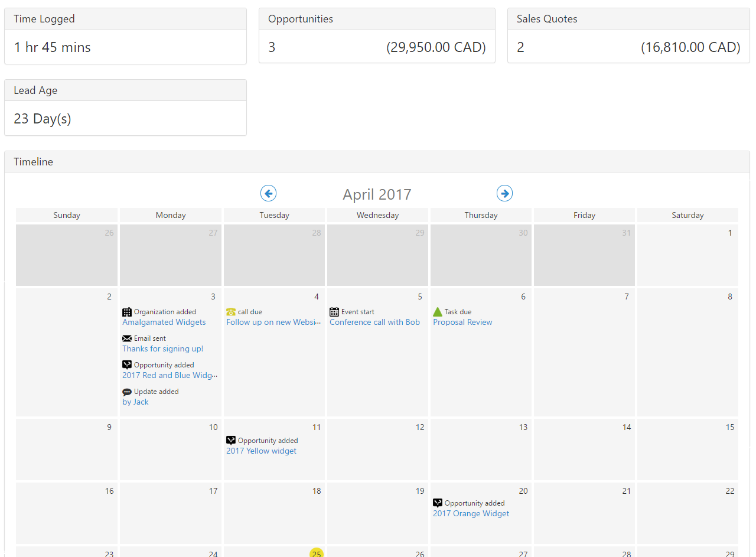Screen dimensions: 756x557
Task: Click the (29,950.00 CAD) opportunities amount
Action: coord(436,47)
